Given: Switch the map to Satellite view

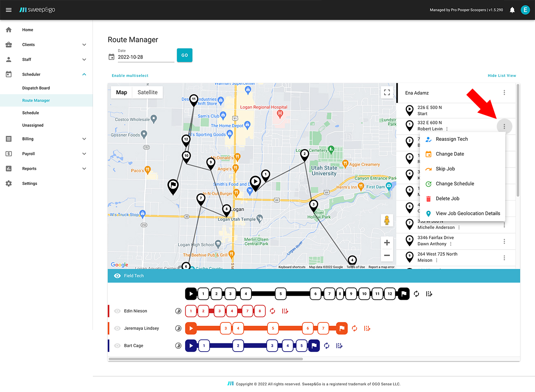Looking at the screenshot, I should point(147,92).
